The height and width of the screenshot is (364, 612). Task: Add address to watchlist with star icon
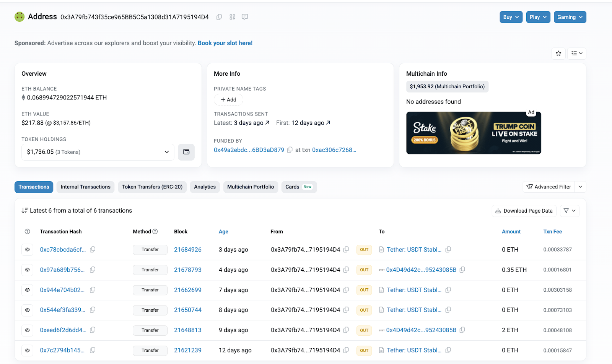click(558, 54)
